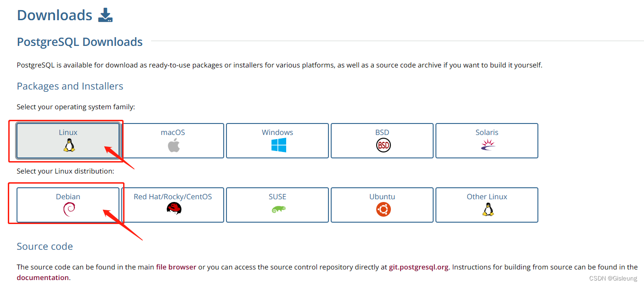
Task: Click the Windows logo icon
Action: (x=278, y=146)
